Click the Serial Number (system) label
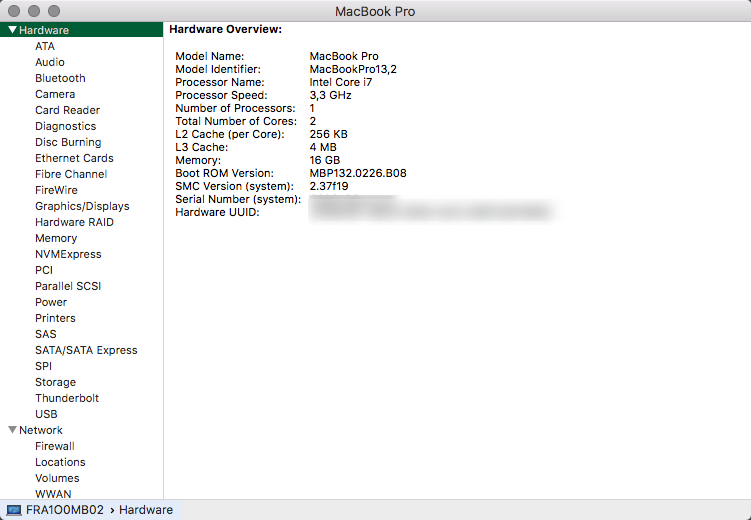Viewport: 751px width, 520px height. [238, 199]
